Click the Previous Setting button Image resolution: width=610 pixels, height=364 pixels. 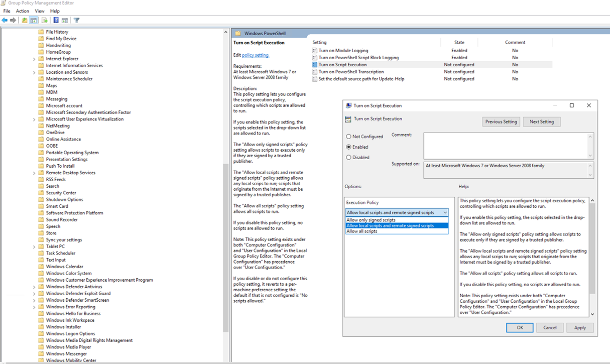click(x=501, y=122)
